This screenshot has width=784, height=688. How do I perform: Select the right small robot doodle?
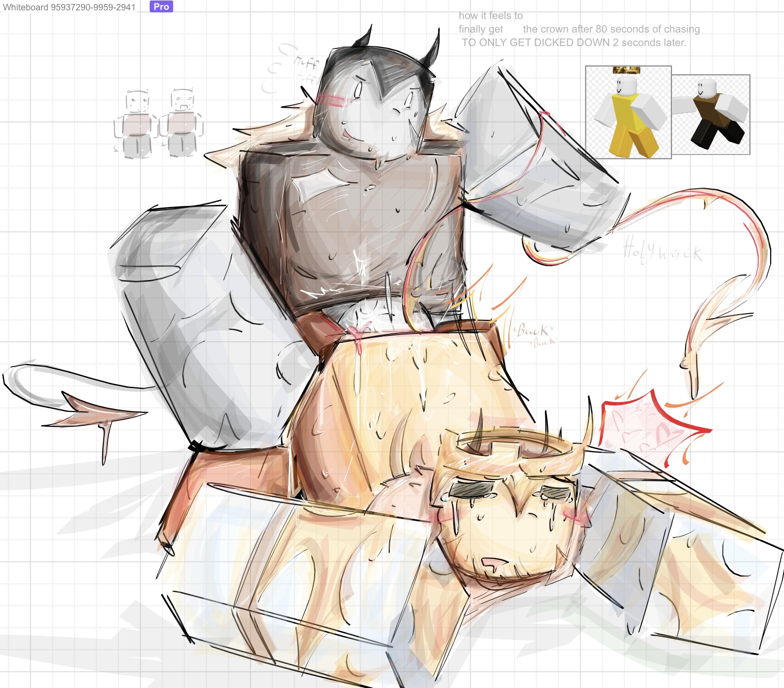(x=181, y=122)
